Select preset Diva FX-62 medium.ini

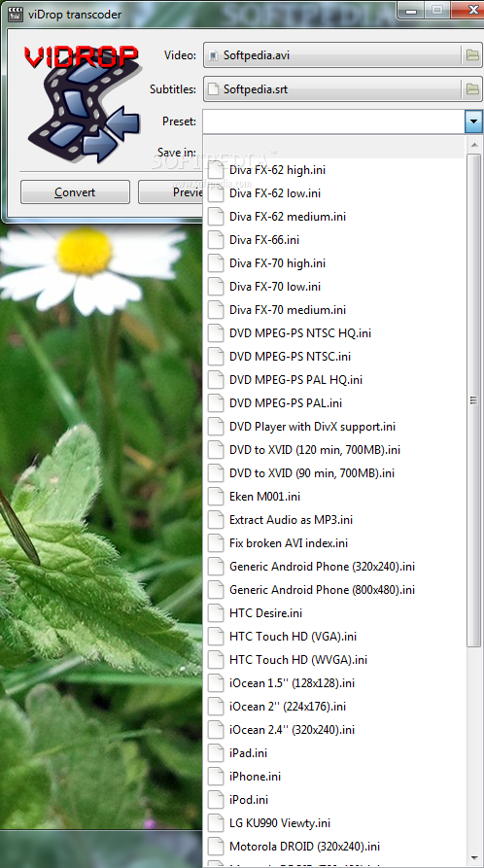pyautogui.click(x=334, y=217)
